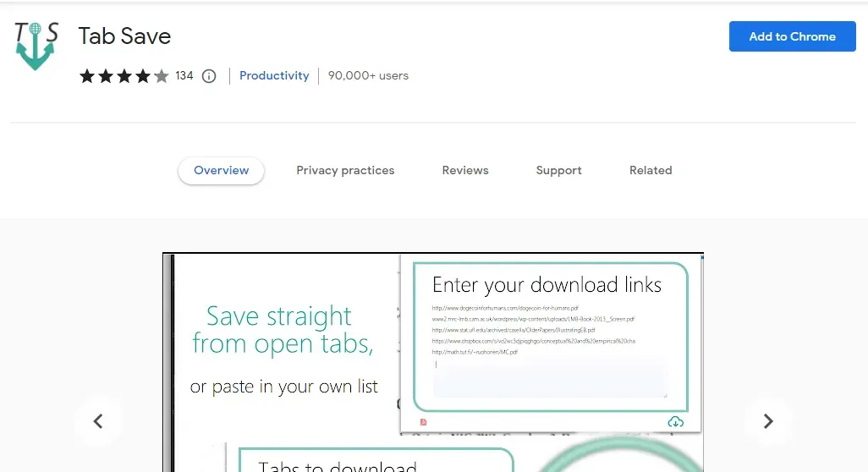Image resolution: width=868 pixels, height=472 pixels.
Task: Advance to next screenshot with right arrow
Action: coord(768,421)
